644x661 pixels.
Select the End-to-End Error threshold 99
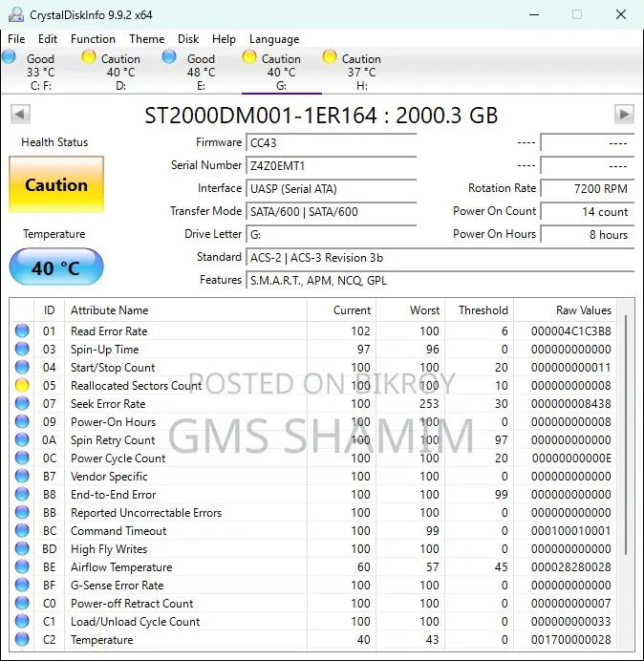click(501, 494)
